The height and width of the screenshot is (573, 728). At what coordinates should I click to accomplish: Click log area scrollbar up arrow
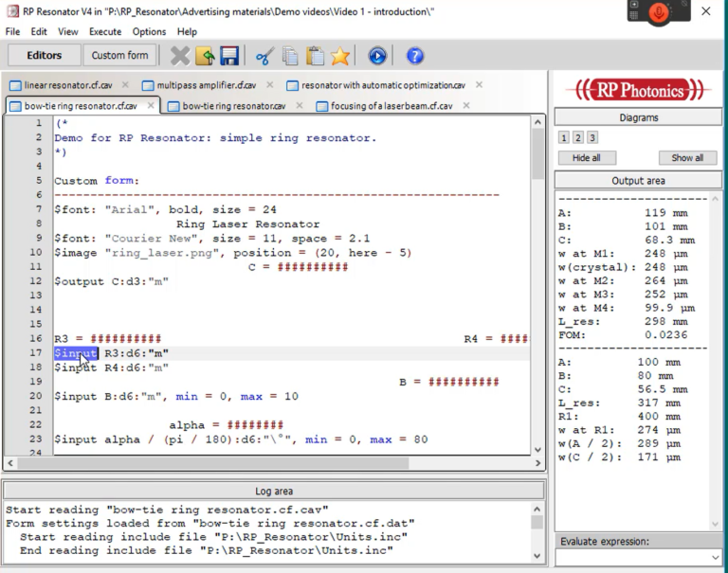[537, 509]
